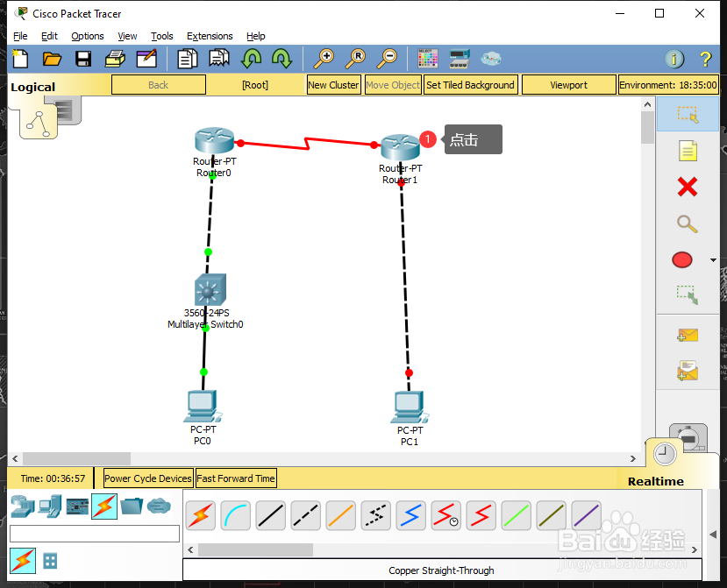Select Connections lightning category icon

(x=104, y=506)
